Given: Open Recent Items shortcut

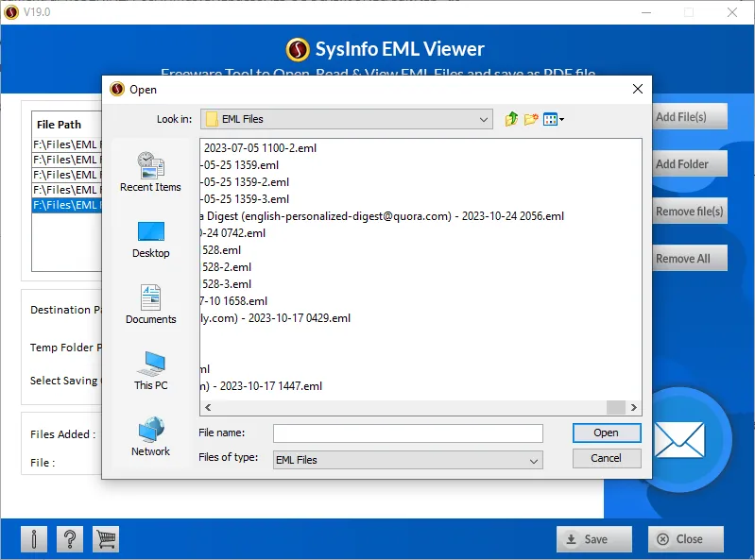Looking at the screenshot, I should pyautogui.click(x=150, y=172).
